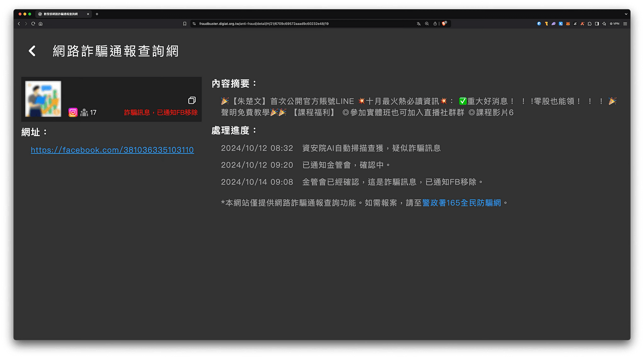Select the 2024/10/14 09:08 progress entry
This screenshot has height=358, width=644.
pos(352,182)
